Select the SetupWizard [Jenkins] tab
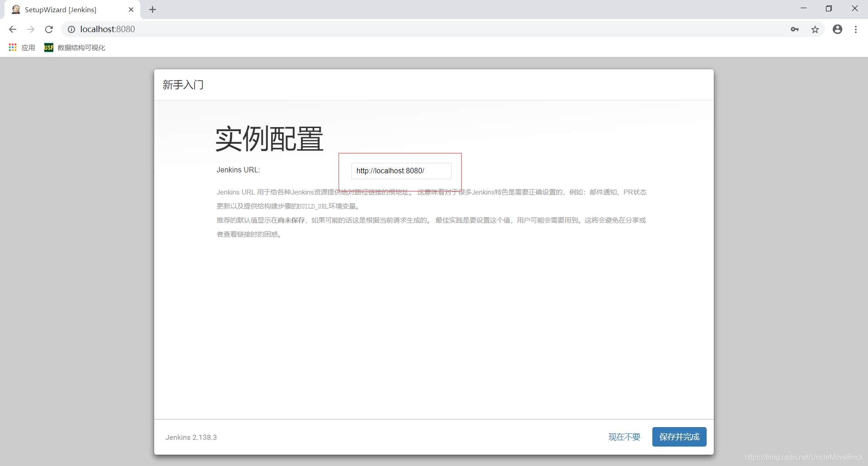 click(72, 10)
